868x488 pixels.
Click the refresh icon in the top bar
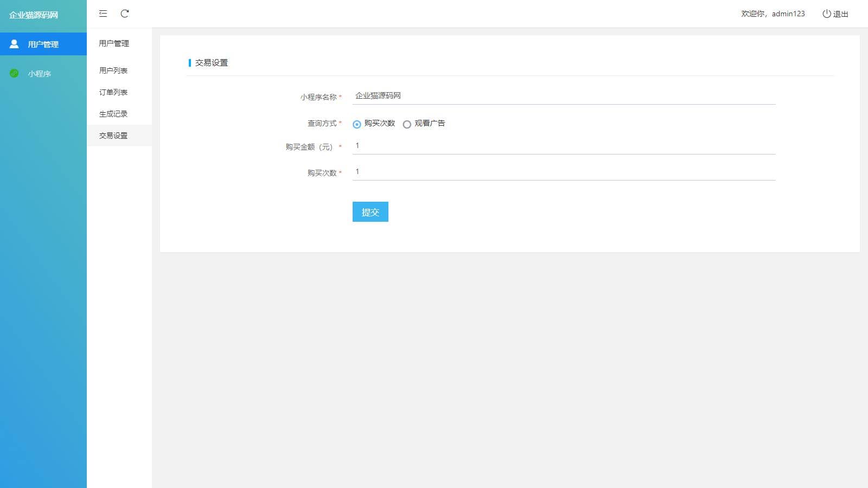(x=125, y=14)
